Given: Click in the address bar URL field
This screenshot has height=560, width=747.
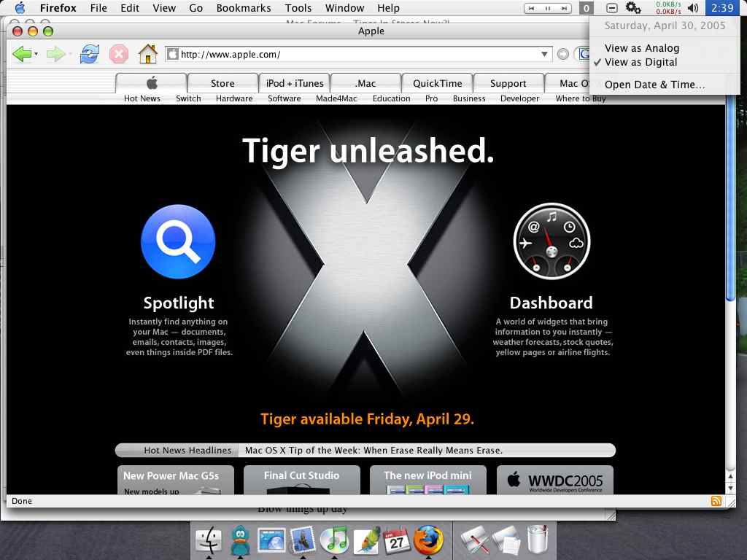Looking at the screenshot, I should [359, 54].
